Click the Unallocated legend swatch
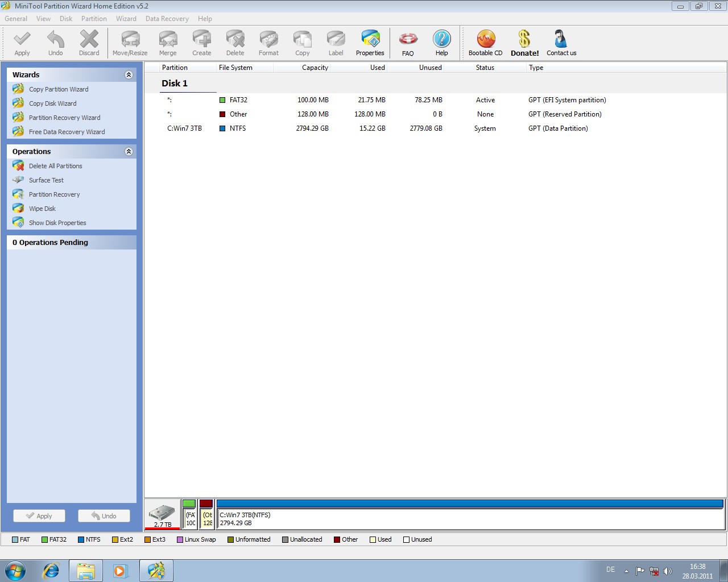This screenshot has height=582, width=728. point(285,539)
